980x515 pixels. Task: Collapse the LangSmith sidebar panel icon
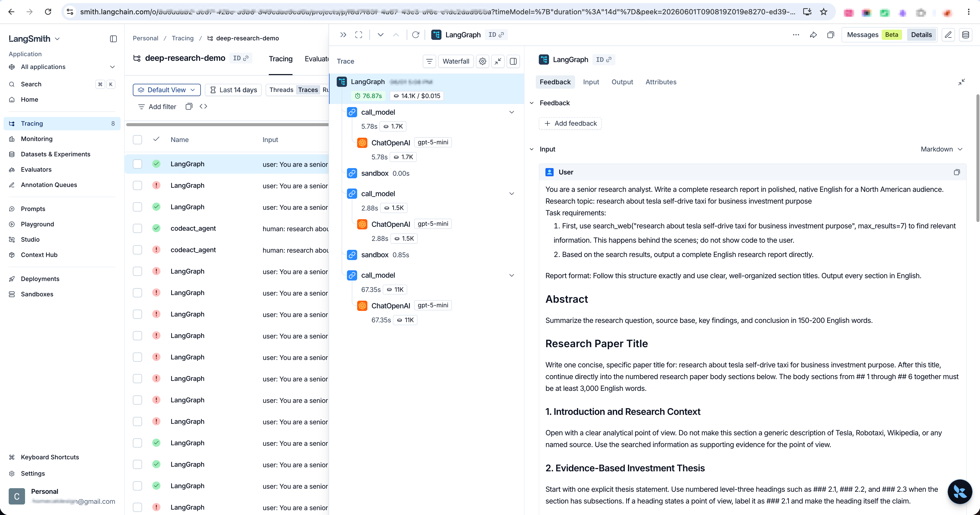click(113, 39)
